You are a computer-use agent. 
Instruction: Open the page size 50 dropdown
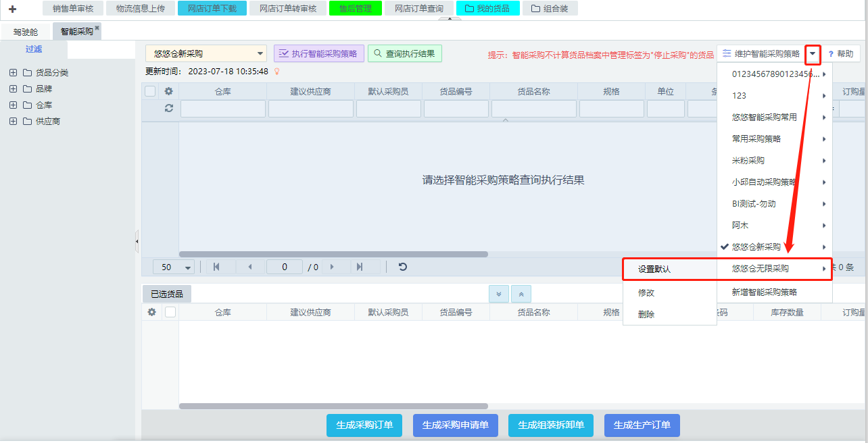pyautogui.click(x=174, y=267)
